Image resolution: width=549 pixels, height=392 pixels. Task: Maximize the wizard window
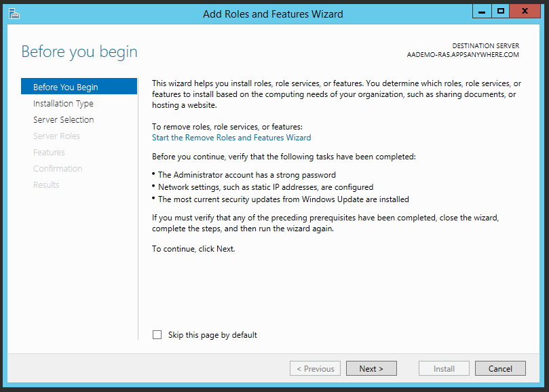501,11
